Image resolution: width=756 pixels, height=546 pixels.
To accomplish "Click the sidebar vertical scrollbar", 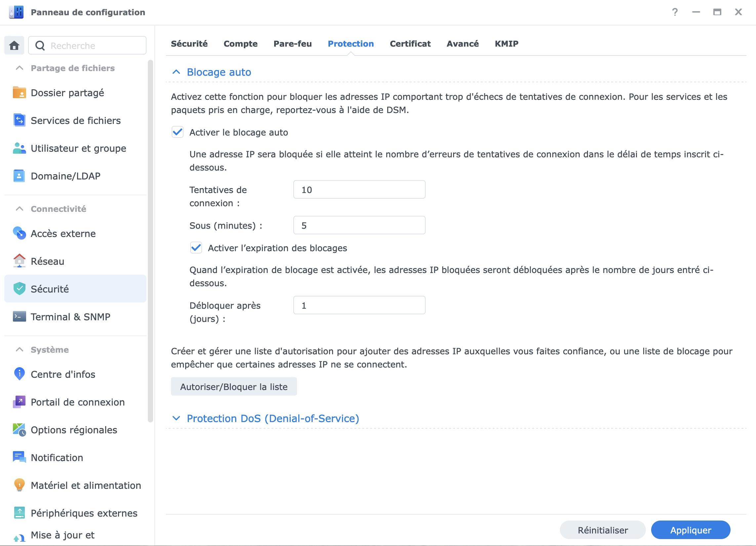I will (x=150, y=240).
